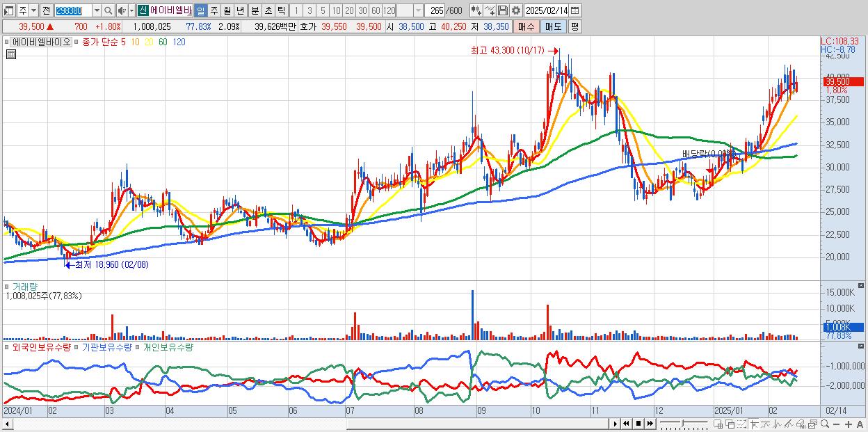Open the layout panel toggle icon
The image size is (868, 432).
[9, 10]
